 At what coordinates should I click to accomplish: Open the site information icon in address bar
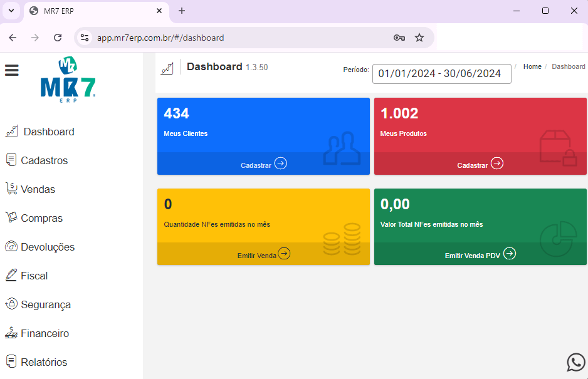85,38
